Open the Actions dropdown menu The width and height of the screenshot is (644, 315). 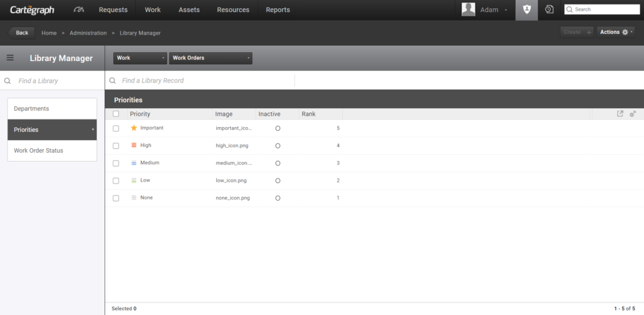[616, 32]
